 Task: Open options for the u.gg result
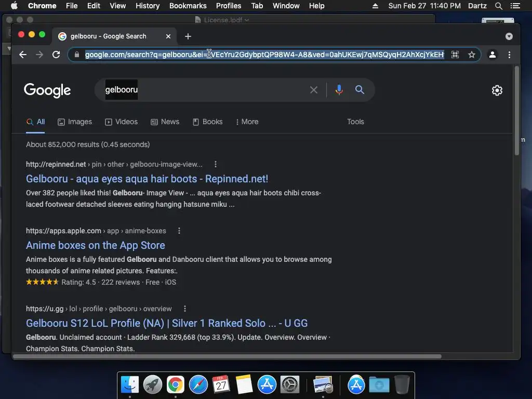coord(184,309)
